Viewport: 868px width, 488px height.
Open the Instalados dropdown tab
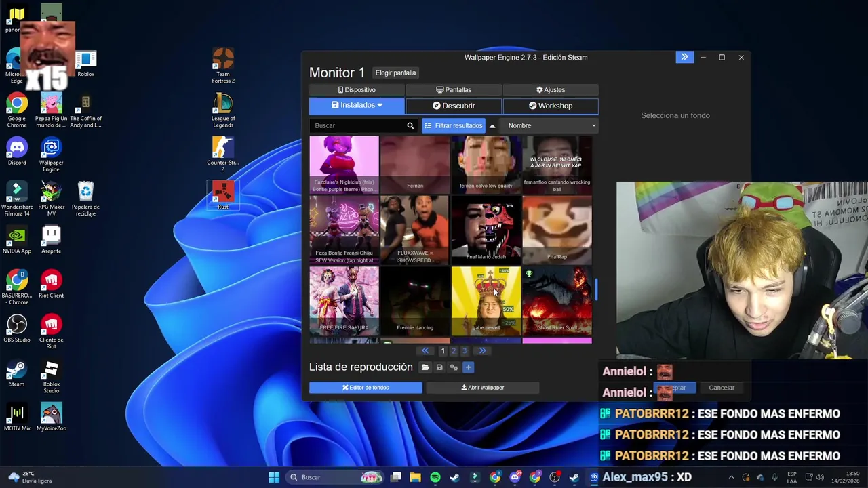point(357,106)
